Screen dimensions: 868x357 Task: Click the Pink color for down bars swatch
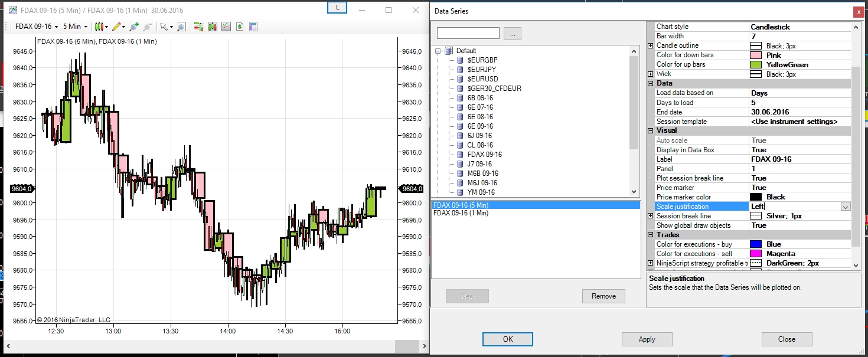click(x=756, y=55)
